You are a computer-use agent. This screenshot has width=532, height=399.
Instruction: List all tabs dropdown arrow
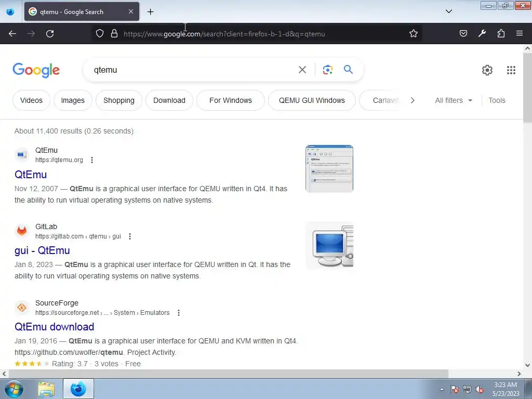coord(448,11)
